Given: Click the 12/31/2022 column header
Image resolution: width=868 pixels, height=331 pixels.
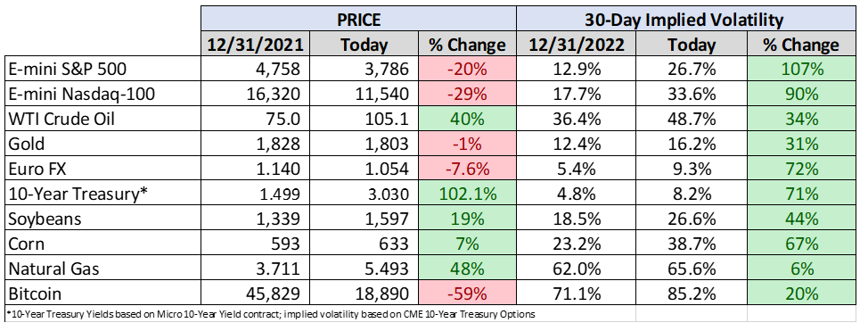Looking at the screenshot, I should [x=576, y=44].
